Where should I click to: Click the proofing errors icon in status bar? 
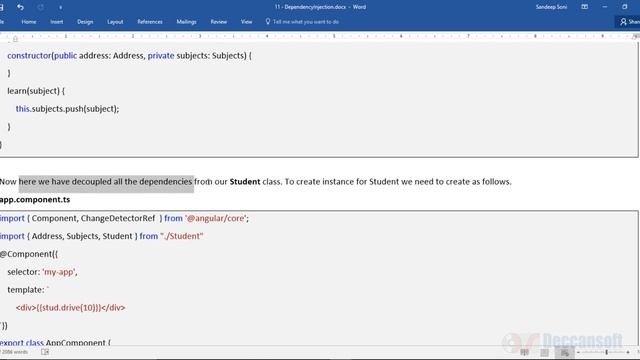(45, 352)
